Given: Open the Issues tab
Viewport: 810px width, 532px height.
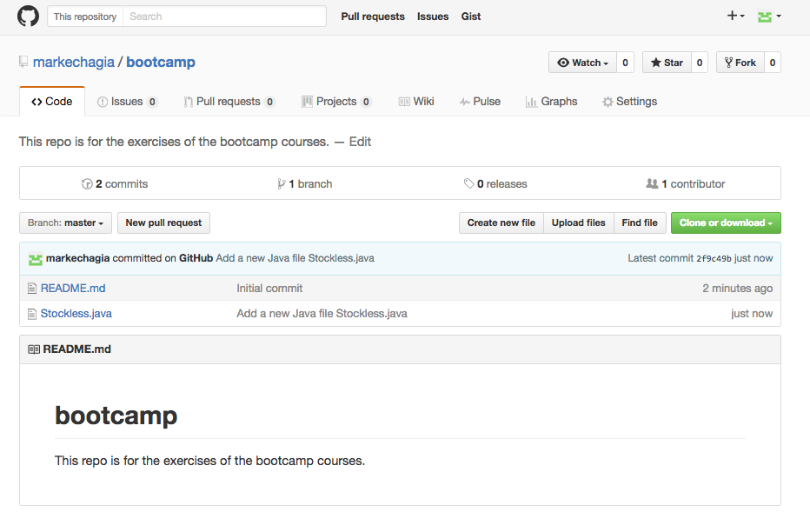Looking at the screenshot, I should point(127,102).
